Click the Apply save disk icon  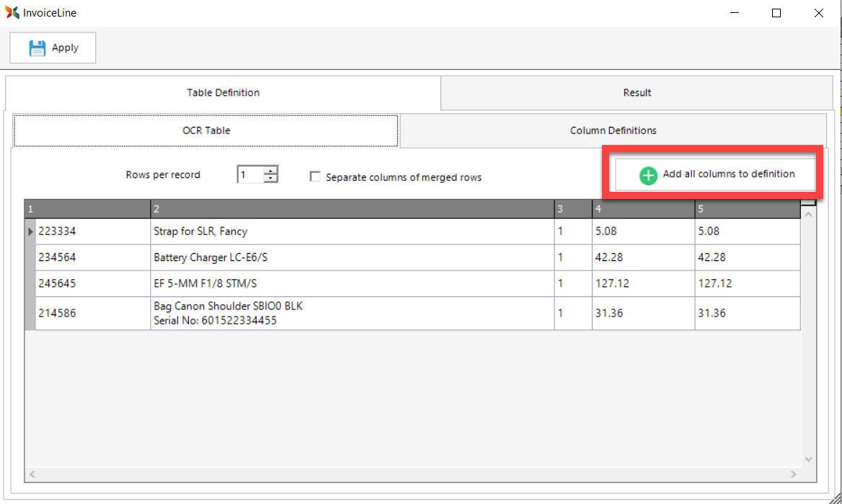(37, 48)
